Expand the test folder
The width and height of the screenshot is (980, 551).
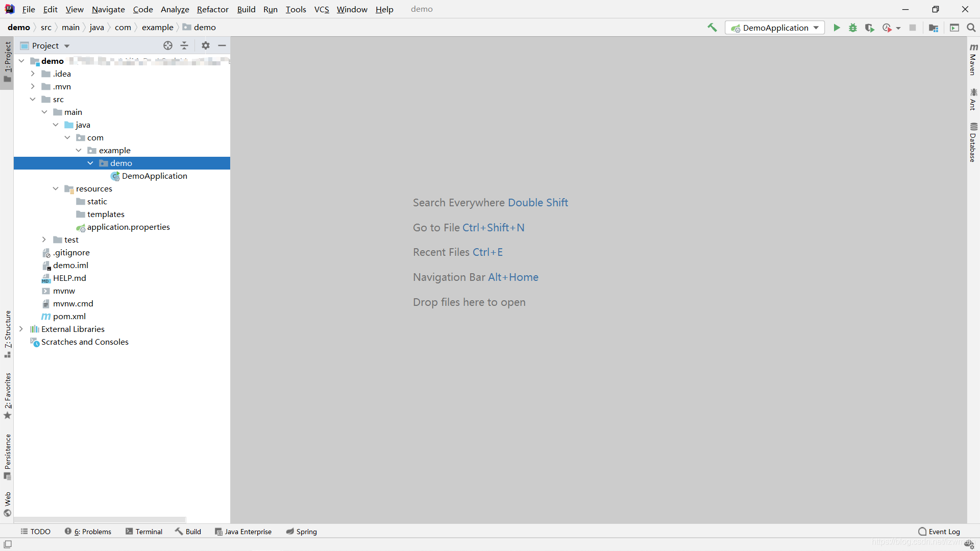tap(44, 239)
